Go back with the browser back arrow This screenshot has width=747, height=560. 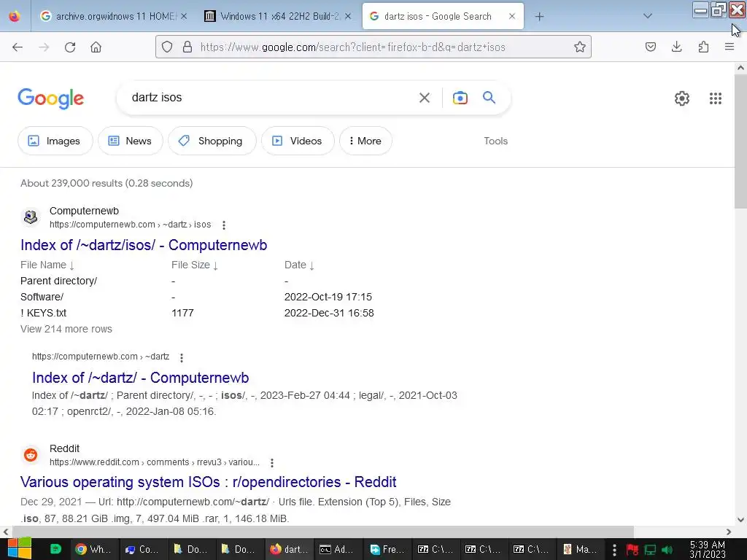click(x=18, y=47)
